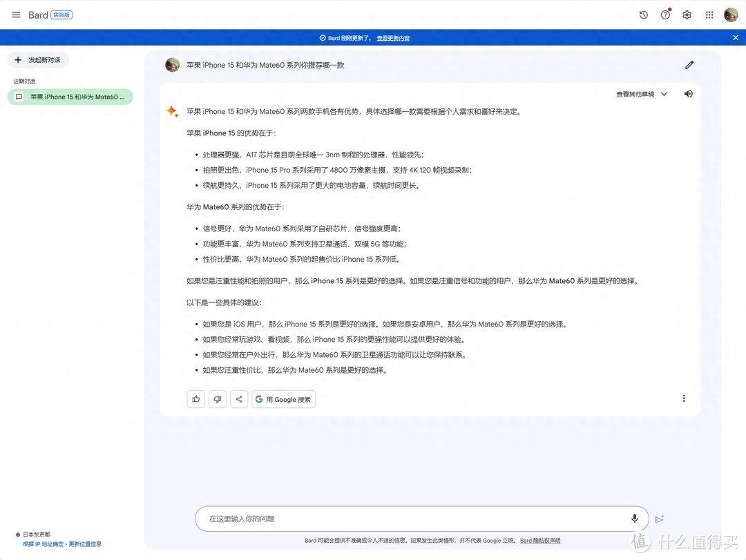Viewport: 746px width, 560px height.
Task: Open the settings gear
Action: (687, 15)
